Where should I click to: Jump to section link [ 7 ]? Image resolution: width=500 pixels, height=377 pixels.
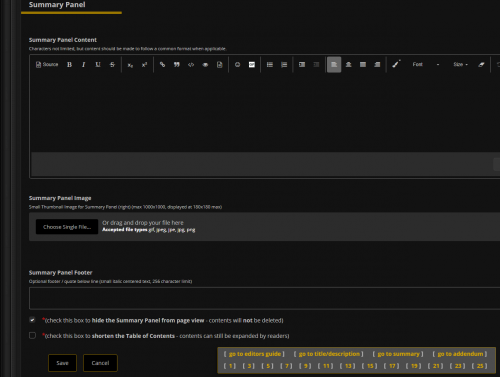(x=287, y=366)
